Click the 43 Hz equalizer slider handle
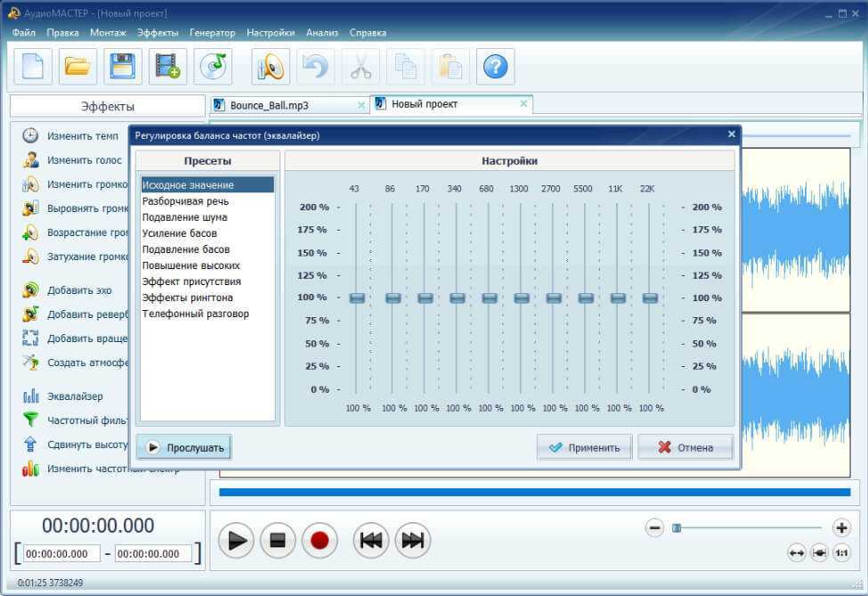 pos(357,298)
